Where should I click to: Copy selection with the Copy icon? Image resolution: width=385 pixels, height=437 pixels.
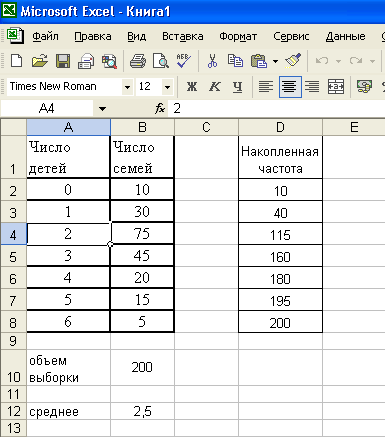coord(235,61)
